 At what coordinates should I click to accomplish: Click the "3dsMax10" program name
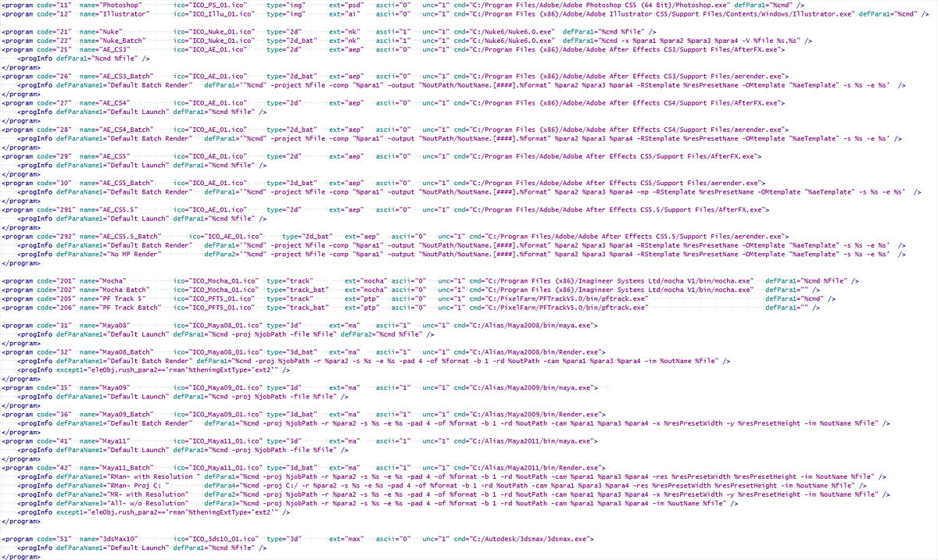point(120,539)
